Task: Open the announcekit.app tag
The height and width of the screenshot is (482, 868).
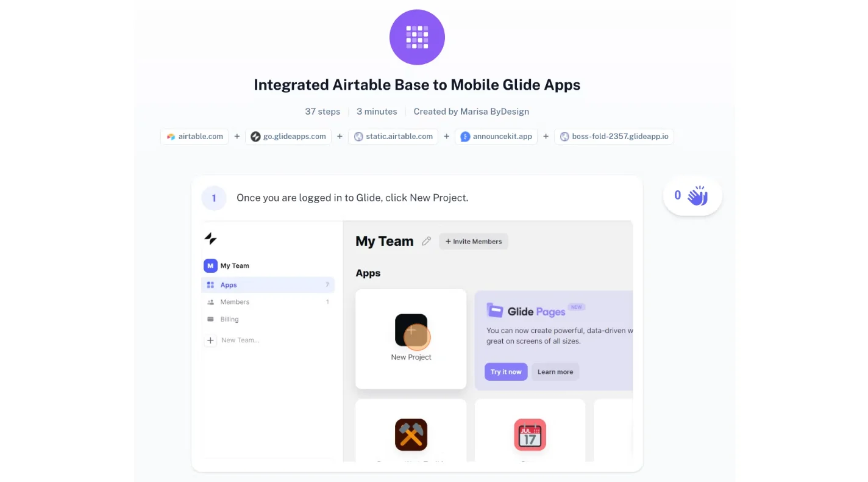Action: click(x=496, y=136)
